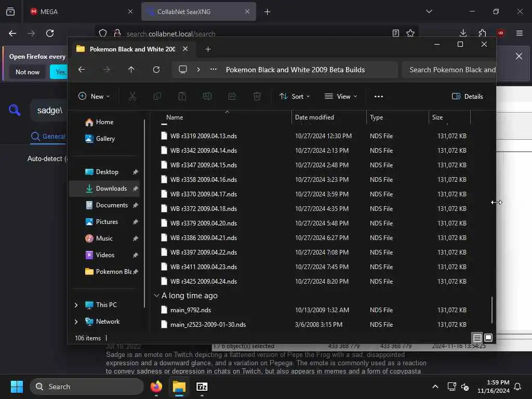This screenshot has width=532, height=399.
Task: Select Downloads in navigation pane
Action: (105, 188)
